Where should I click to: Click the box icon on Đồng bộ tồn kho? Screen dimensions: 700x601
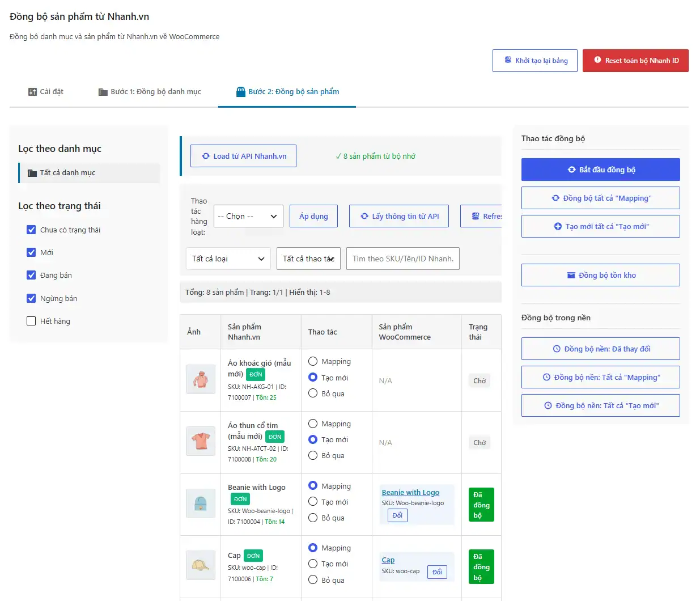pos(571,275)
